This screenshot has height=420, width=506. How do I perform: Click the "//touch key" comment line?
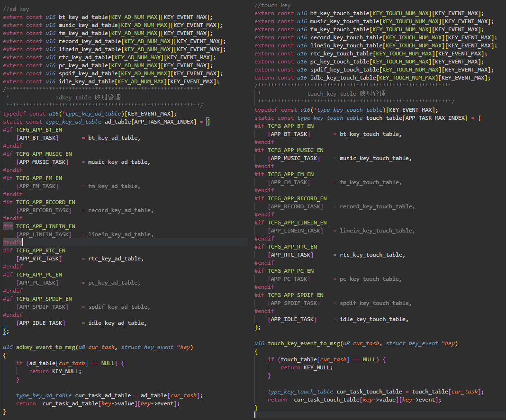point(272,5)
